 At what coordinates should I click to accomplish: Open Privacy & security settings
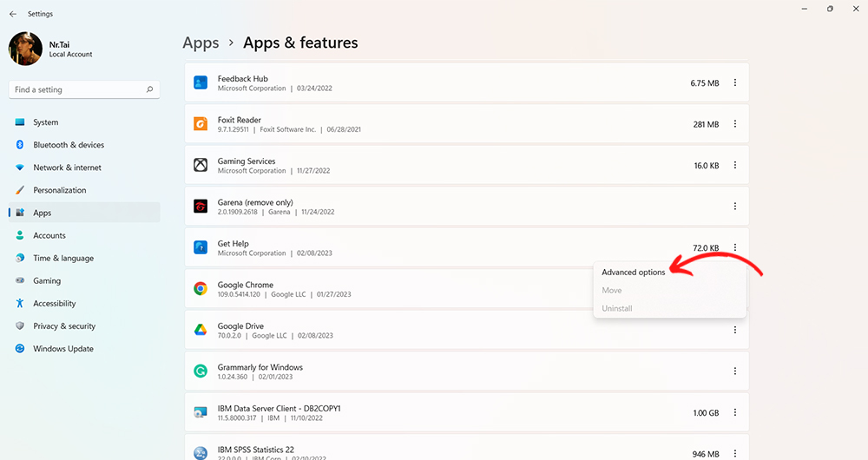pyautogui.click(x=84, y=326)
